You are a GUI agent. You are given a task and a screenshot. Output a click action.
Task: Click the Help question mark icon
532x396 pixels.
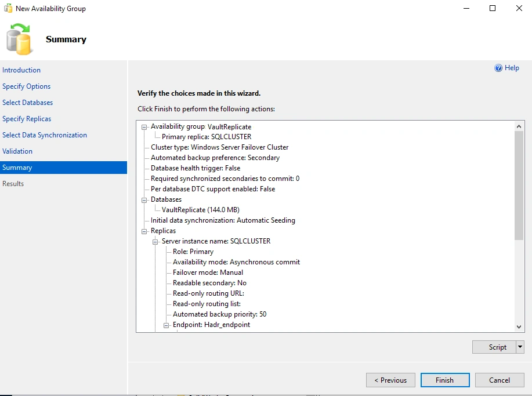tap(498, 68)
